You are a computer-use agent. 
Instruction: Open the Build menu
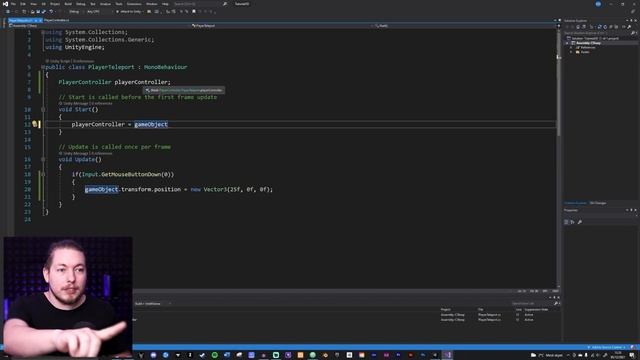[x=68, y=4]
